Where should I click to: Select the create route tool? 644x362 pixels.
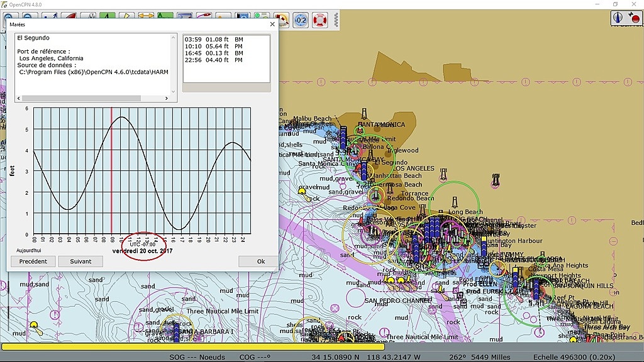(x=50, y=17)
